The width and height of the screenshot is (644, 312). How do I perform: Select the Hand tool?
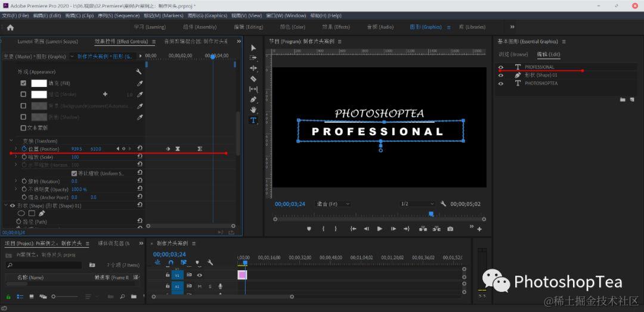[253, 110]
